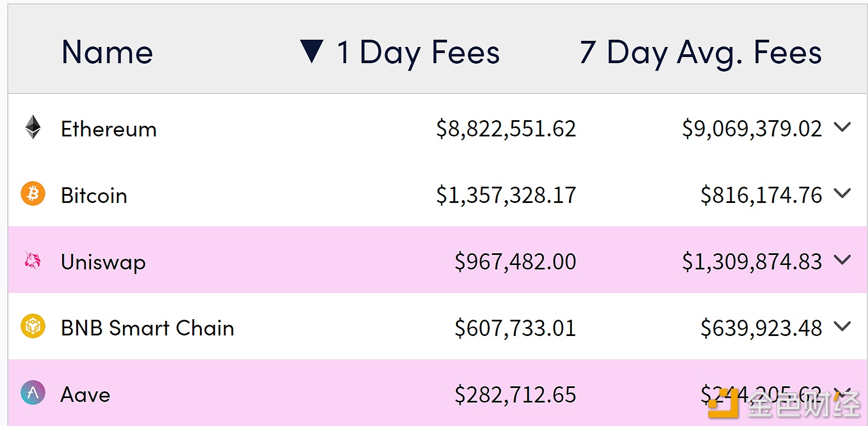The image size is (868, 426).
Task: Click Bitcoin's $1,357,328.17 one-day fee value
Action: 506,195
